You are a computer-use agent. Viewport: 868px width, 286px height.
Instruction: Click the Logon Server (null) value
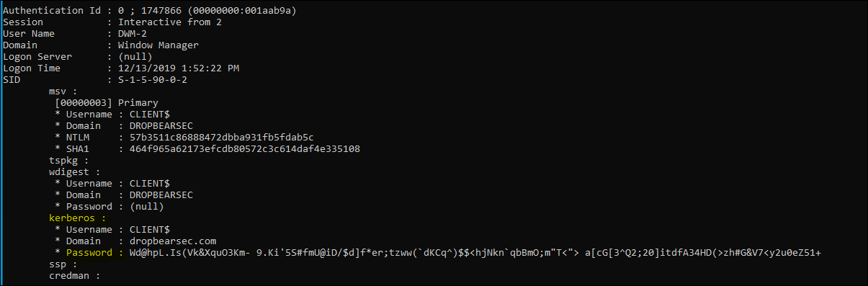tap(135, 56)
